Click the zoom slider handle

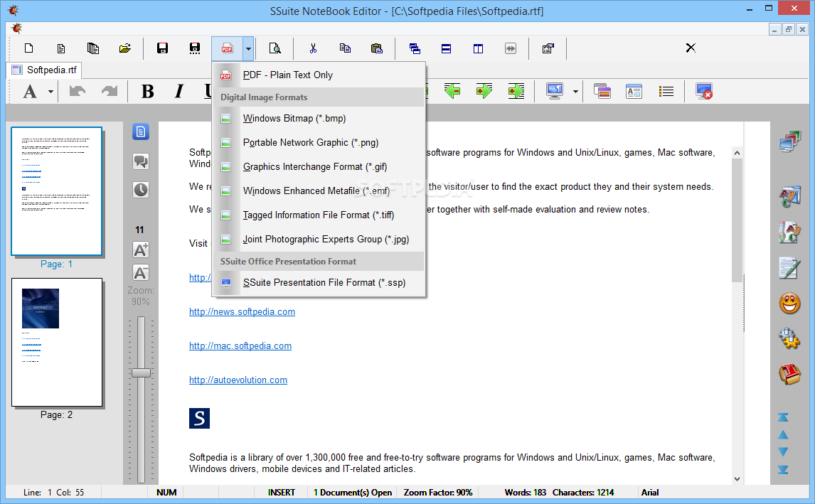(x=141, y=372)
